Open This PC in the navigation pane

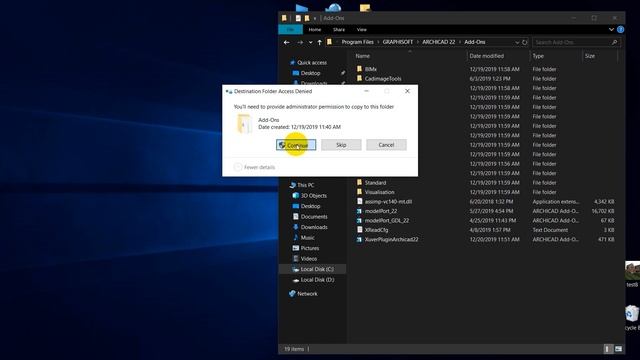pos(305,185)
